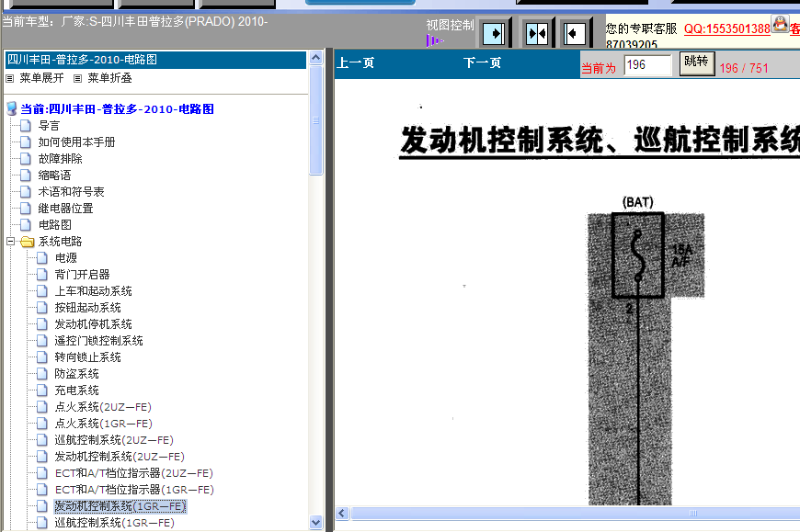Open ECT和A/T档位指示器(2UZ—FE) page
Viewport: 800px width, 532px height.
click(x=134, y=473)
